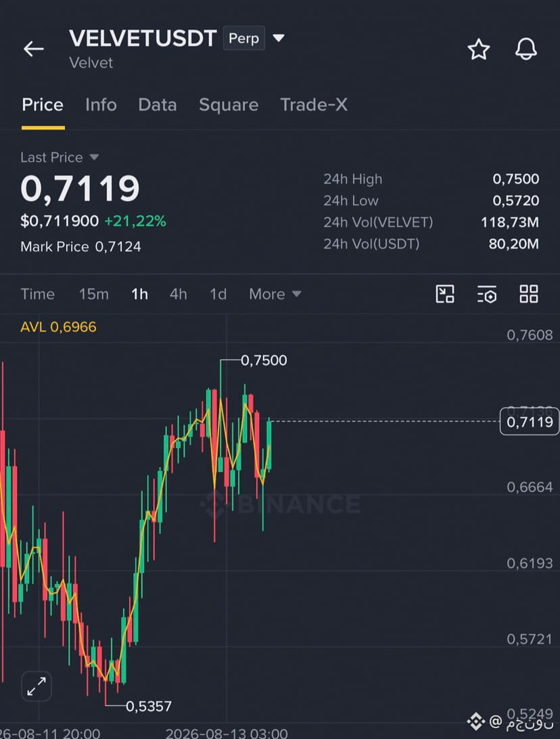Image resolution: width=560 pixels, height=739 pixels.
Task: Open price alert bell icon
Action: pyautogui.click(x=526, y=49)
